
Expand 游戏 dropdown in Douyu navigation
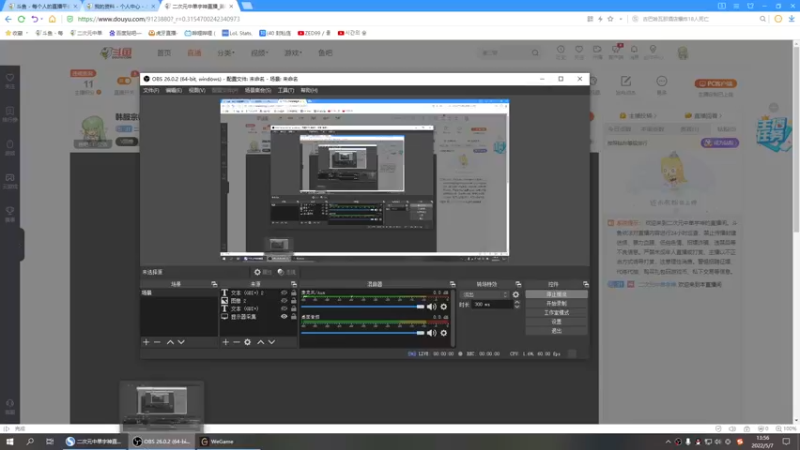click(293, 53)
